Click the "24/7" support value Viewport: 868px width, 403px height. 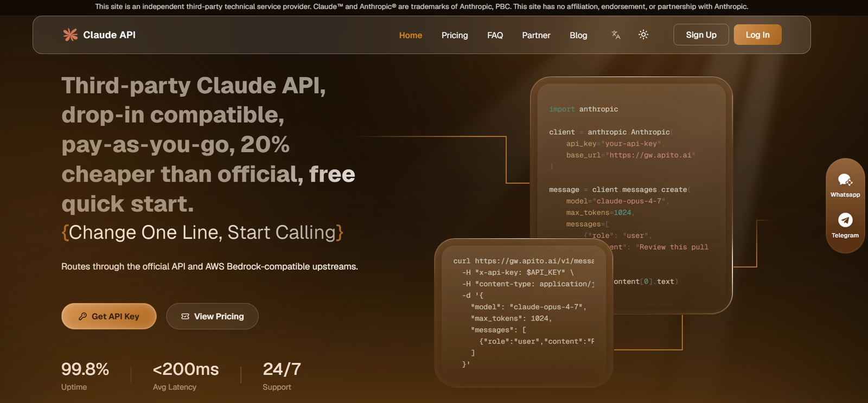pyautogui.click(x=282, y=369)
